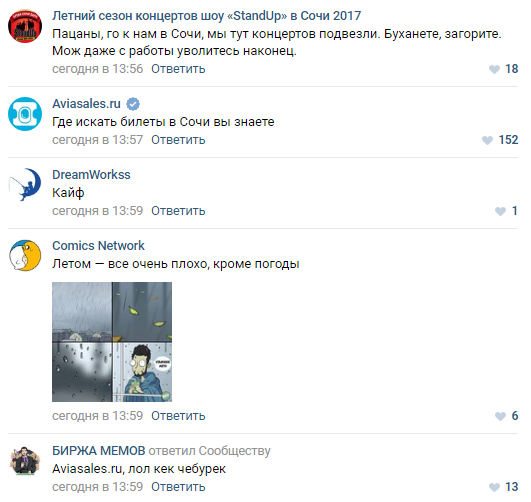Click the Aviasales.ru verified checkmark badge
Screen dimensions: 531x502
point(133,104)
